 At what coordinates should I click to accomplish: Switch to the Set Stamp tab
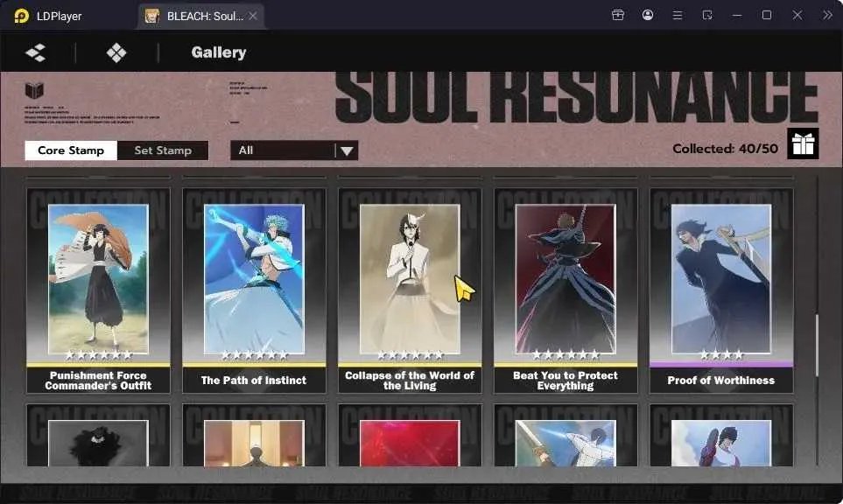click(x=163, y=150)
